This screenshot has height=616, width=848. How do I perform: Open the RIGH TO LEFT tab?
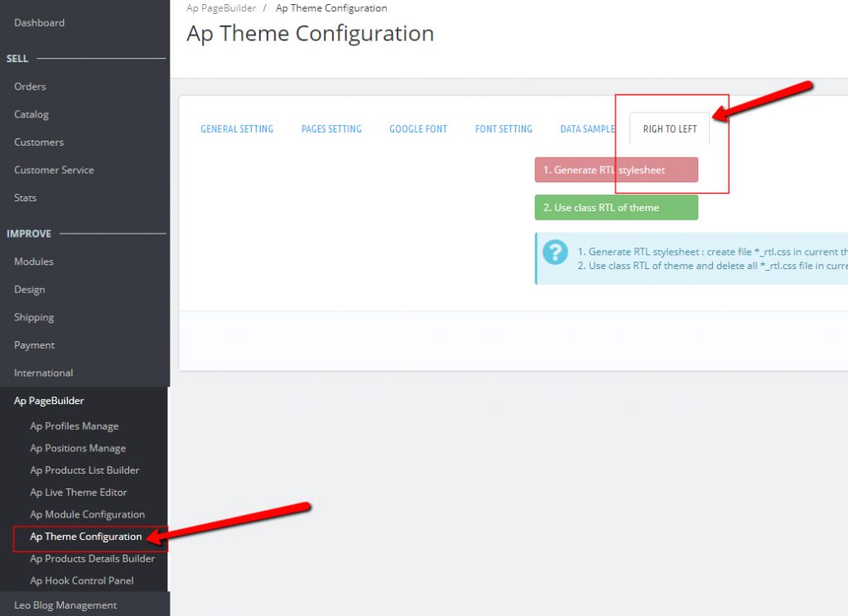(668, 128)
